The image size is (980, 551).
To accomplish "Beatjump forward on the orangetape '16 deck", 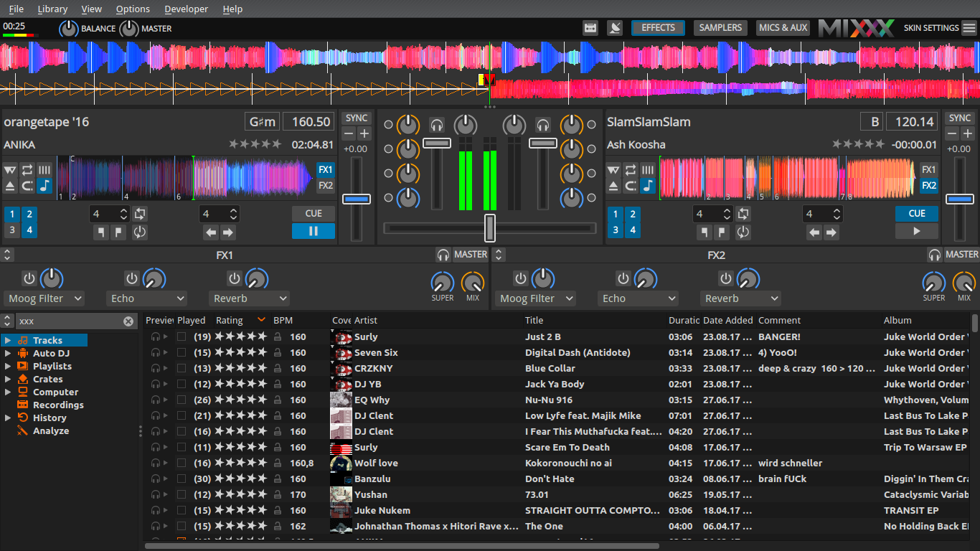I will (x=228, y=232).
